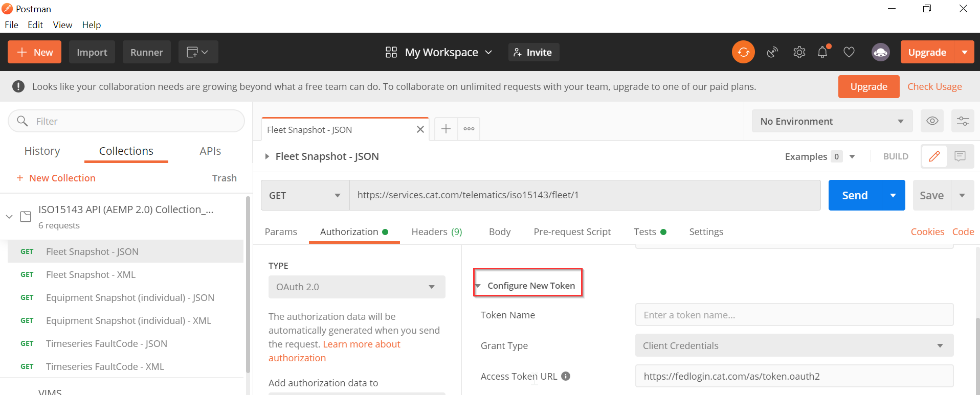Open the Check Usage link
980x395 pixels.
click(934, 86)
